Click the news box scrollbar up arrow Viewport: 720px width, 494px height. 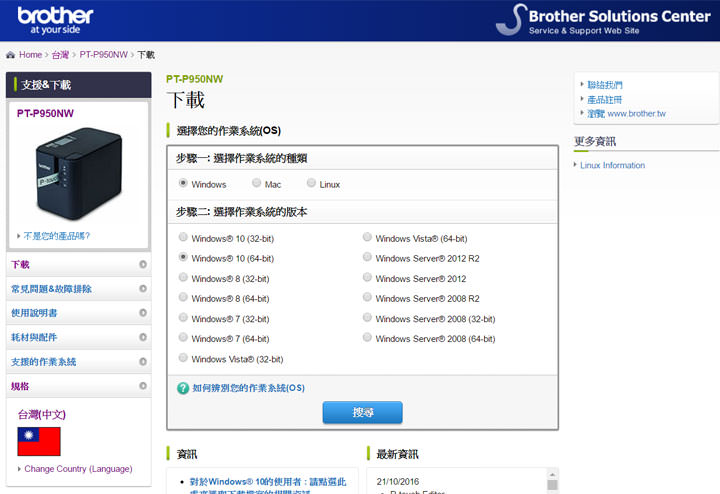(x=552, y=474)
